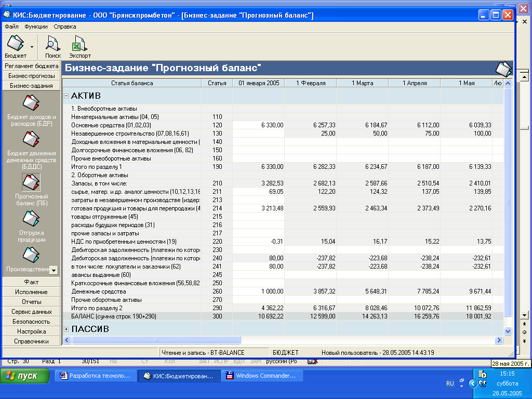
Task: Click the Производственная task icon in sidebar
Action: [x=31, y=255]
